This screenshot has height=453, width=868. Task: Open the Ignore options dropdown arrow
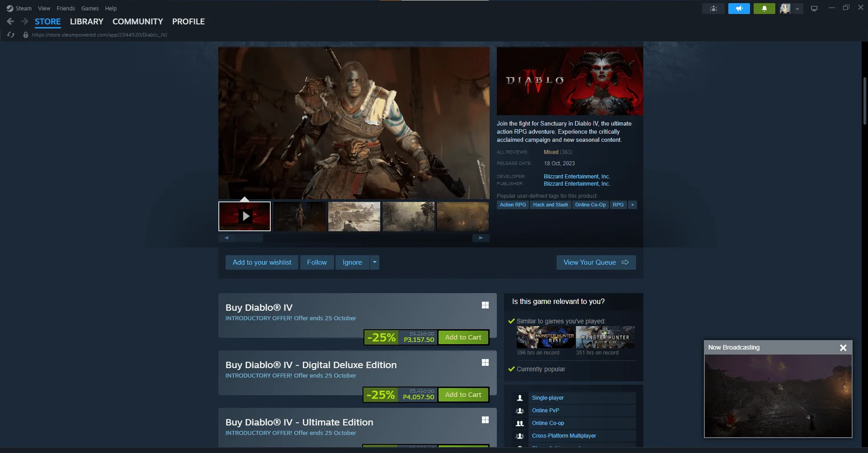tap(374, 262)
